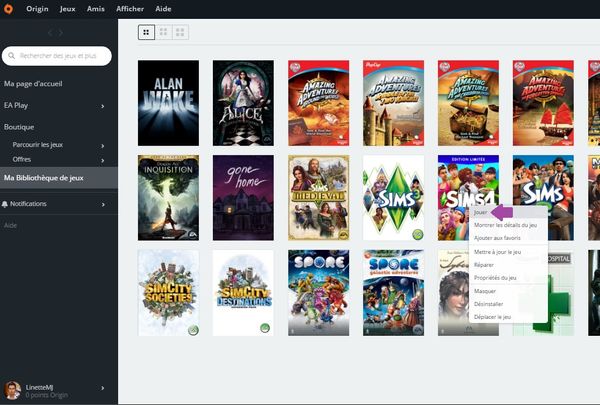Open Ma Bibliothèque de jeux
This screenshot has height=405, width=600.
tap(59, 178)
